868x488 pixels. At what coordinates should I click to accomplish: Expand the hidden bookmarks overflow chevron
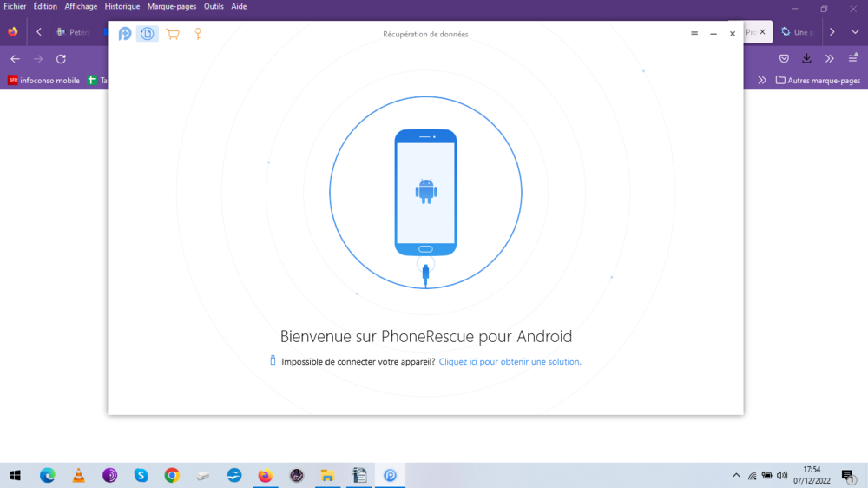[762, 81]
